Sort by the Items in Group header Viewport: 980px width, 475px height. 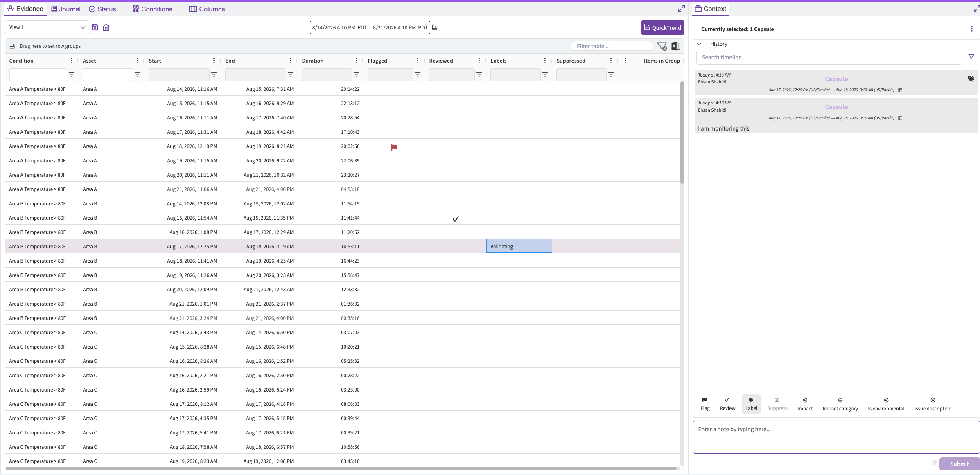tap(662, 61)
